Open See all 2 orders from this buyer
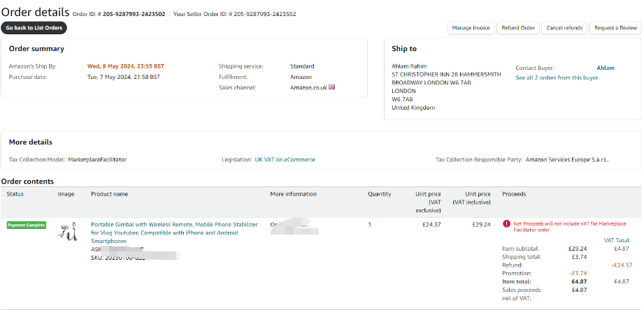Screen dimensions: 644x310 pyautogui.click(x=557, y=77)
